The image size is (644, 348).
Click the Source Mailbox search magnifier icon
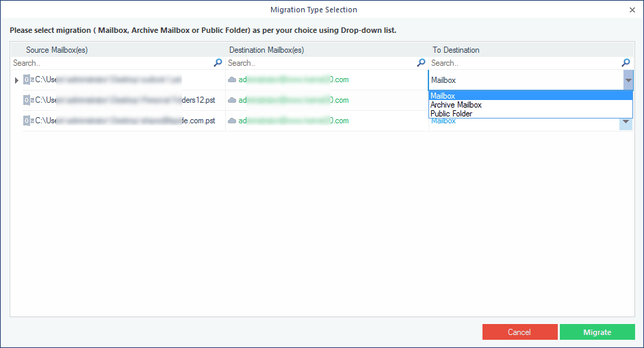(x=218, y=62)
